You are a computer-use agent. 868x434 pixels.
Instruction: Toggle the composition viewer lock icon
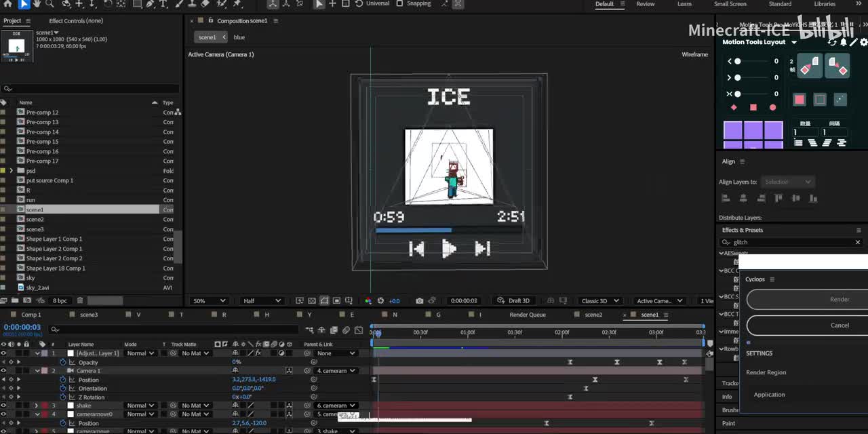pos(211,21)
